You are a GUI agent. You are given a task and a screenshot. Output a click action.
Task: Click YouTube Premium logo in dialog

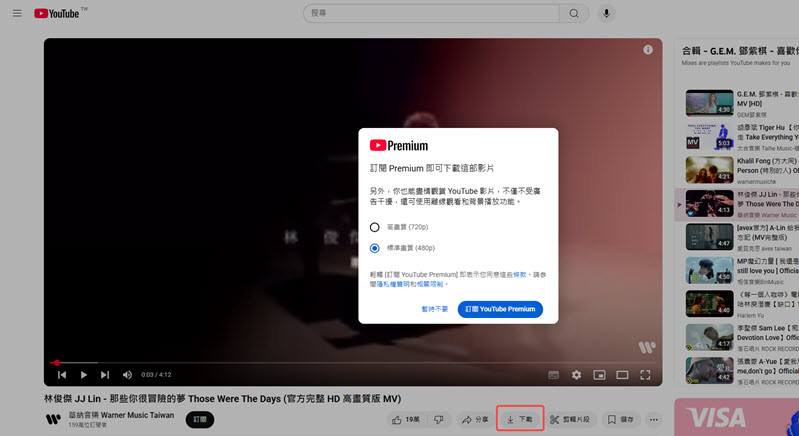399,146
